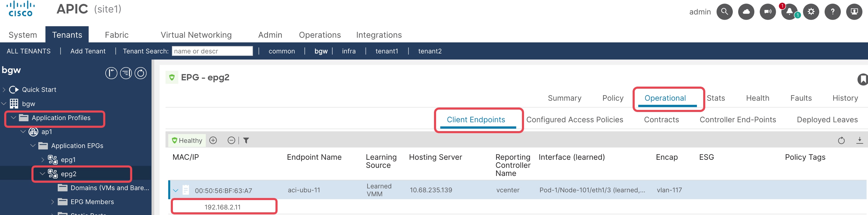Image resolution: width=868 pixels, height=215 pixels.
Task: Switch to the Faults tab
Action: 801,98
